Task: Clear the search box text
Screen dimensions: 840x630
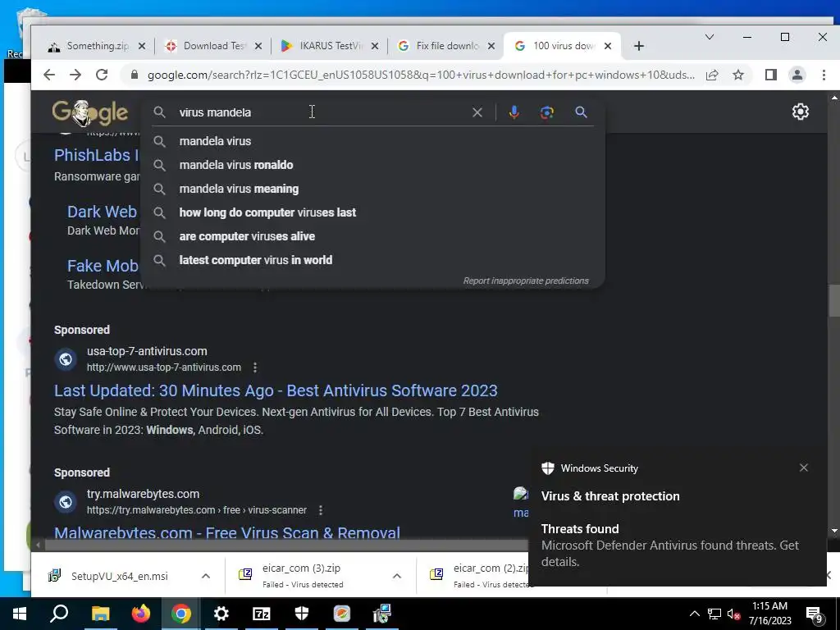Action: pos(477,112)
